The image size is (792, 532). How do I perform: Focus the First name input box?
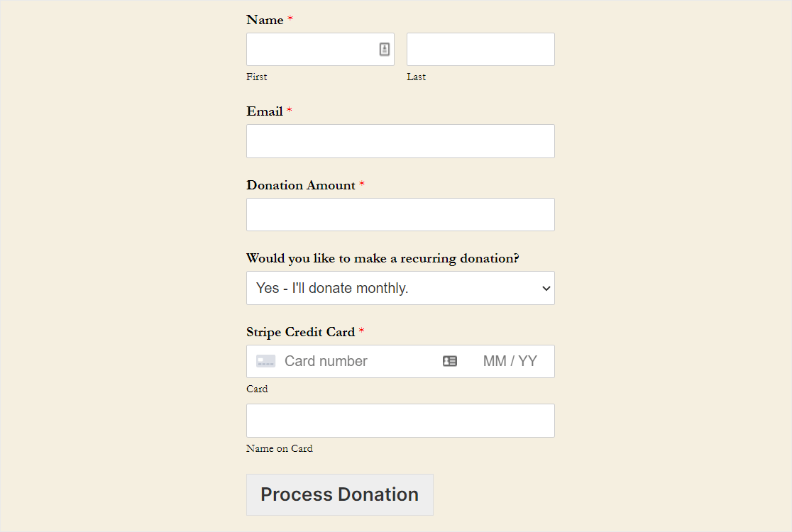311,49
